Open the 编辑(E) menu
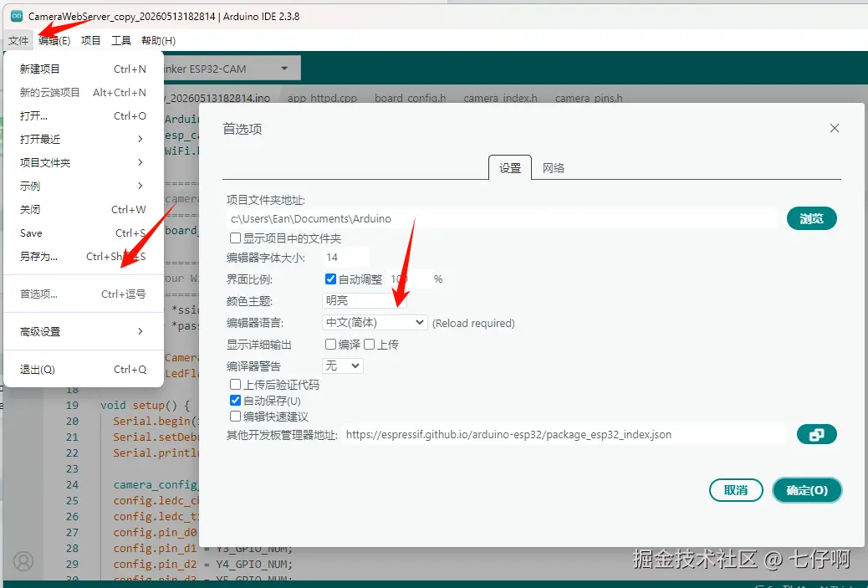868x588 pixels. coord(54,40)
